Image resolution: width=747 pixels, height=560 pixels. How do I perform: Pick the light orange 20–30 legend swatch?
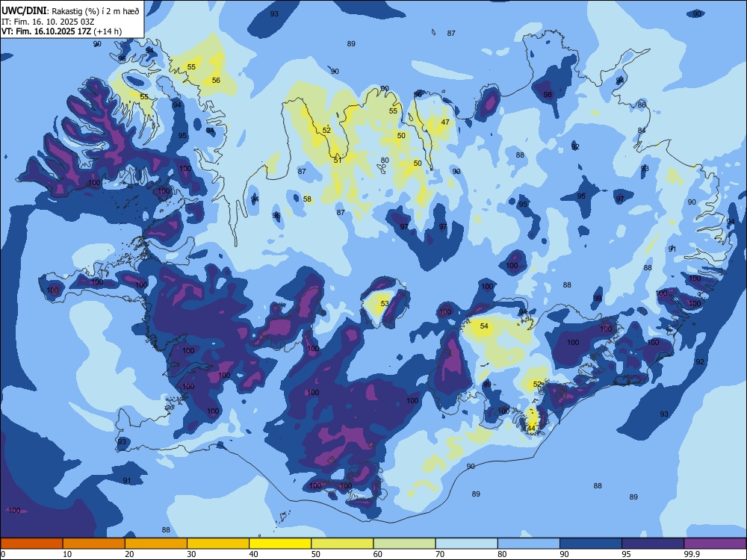tap(156, 544)
